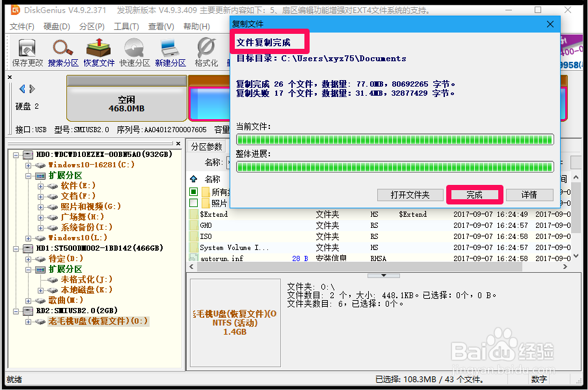
Task: Click the HD0 WDC hard disk icon
Action: (x=28, y=155)
